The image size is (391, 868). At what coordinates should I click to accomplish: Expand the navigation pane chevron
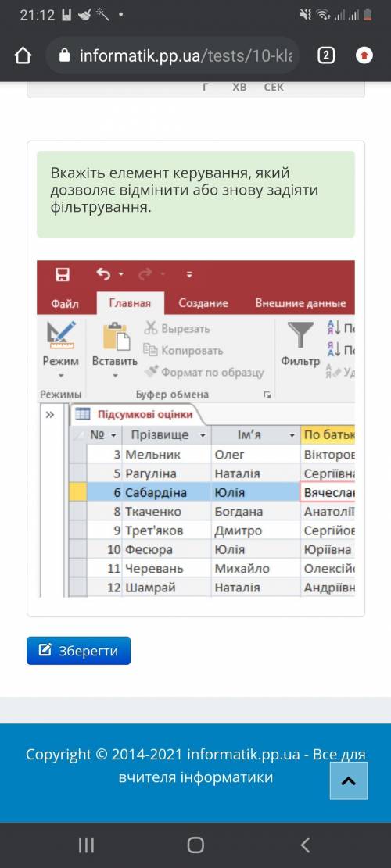pos(50,414)
